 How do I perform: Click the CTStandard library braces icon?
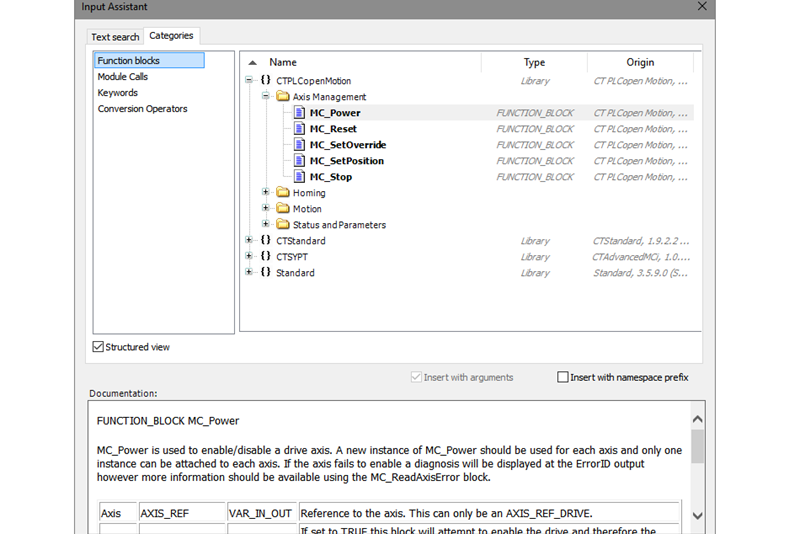coord(266,240)
